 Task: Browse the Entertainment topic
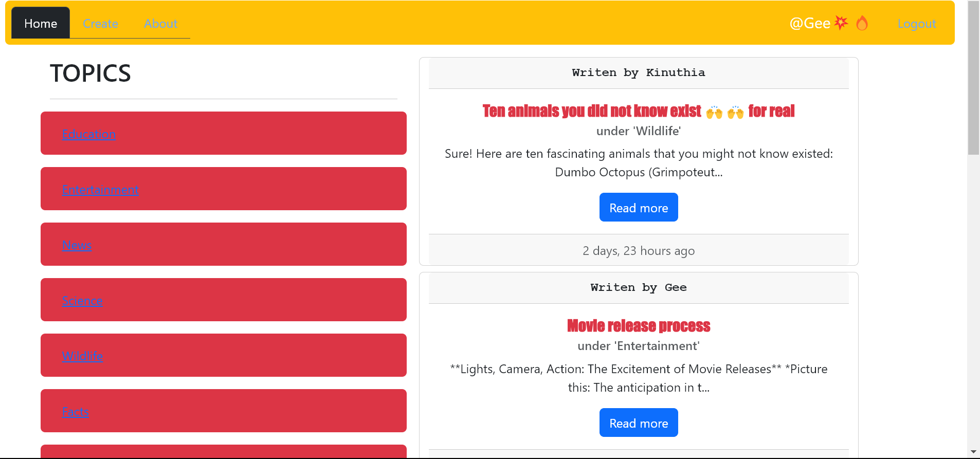click(100, 190)
